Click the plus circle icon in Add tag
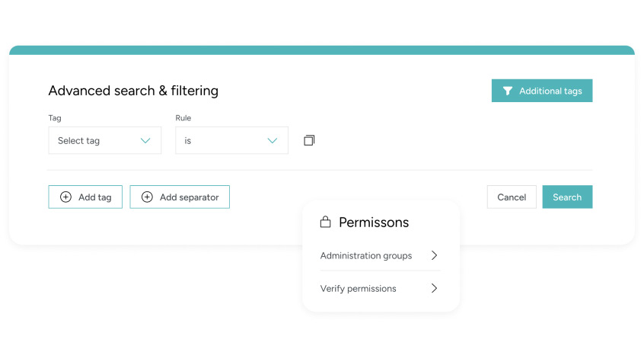The width and height of the screenshot is (644, 362). tap(65, 197)
